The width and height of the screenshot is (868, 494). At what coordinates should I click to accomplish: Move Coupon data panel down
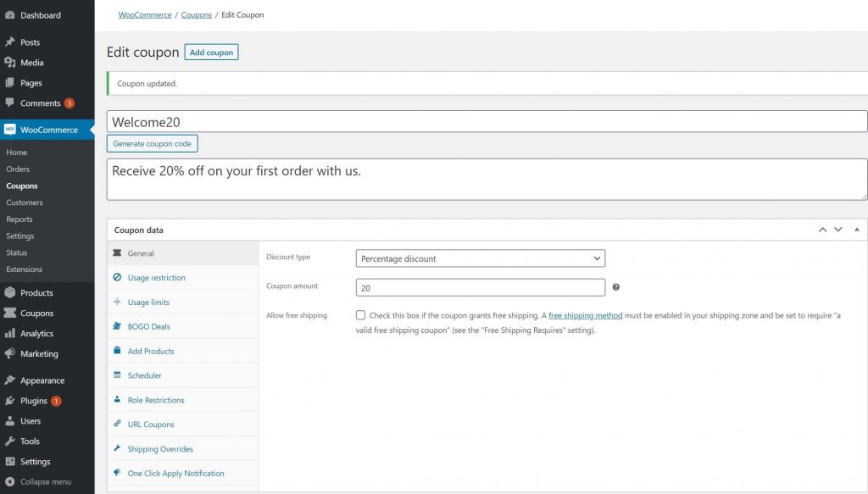[x=838, y=230]
